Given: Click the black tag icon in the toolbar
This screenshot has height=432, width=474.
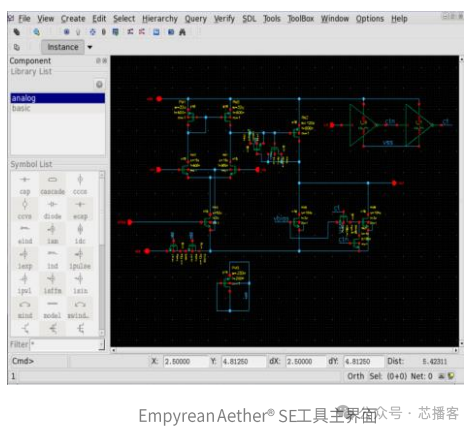Looking at the screenshot, I should 17,32.
